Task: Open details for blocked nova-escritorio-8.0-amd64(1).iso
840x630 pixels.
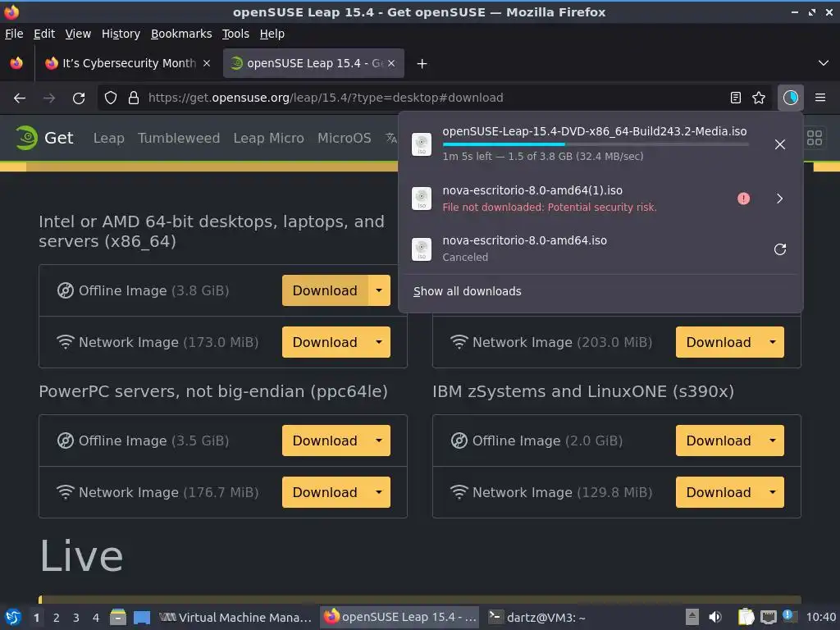Action: tap(779, 199)
